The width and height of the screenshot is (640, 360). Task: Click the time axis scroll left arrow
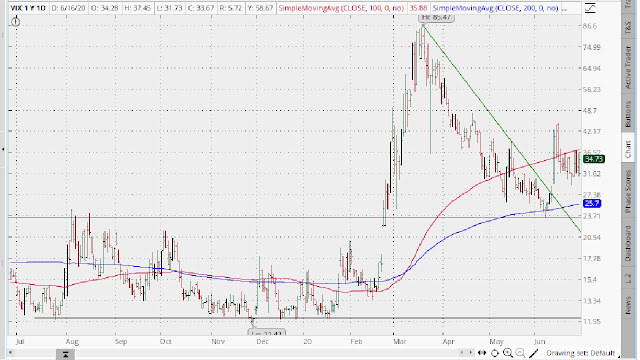tap(11, 353)
